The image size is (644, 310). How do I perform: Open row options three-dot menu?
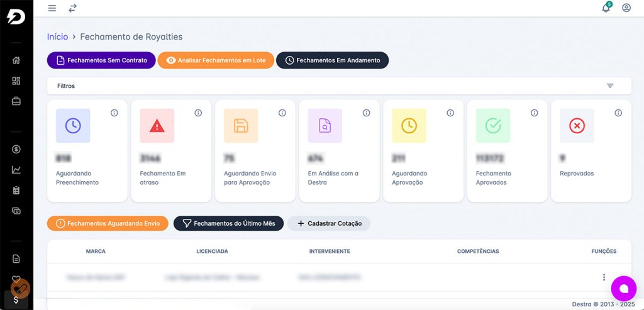(604, 277)
